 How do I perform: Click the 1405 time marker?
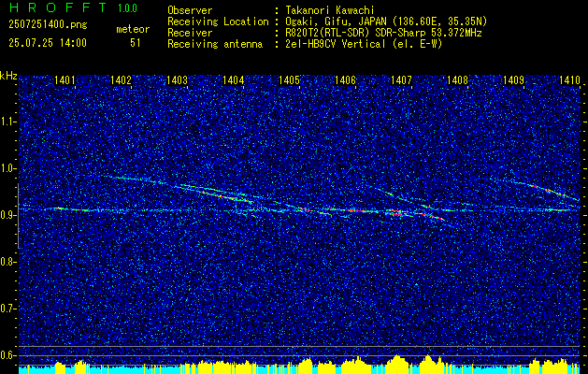(x=289, y=80)
